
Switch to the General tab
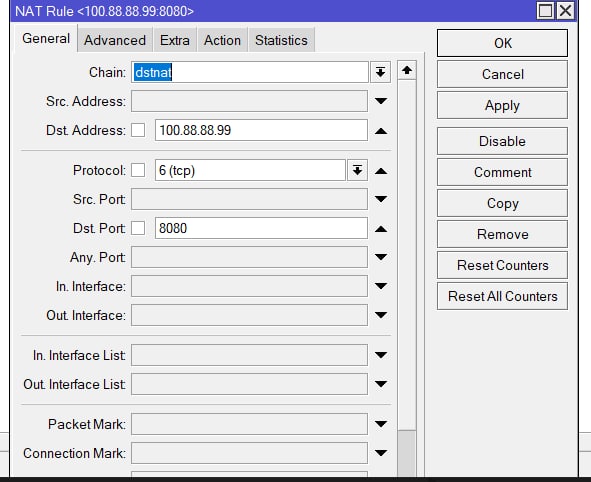(46, 38)
